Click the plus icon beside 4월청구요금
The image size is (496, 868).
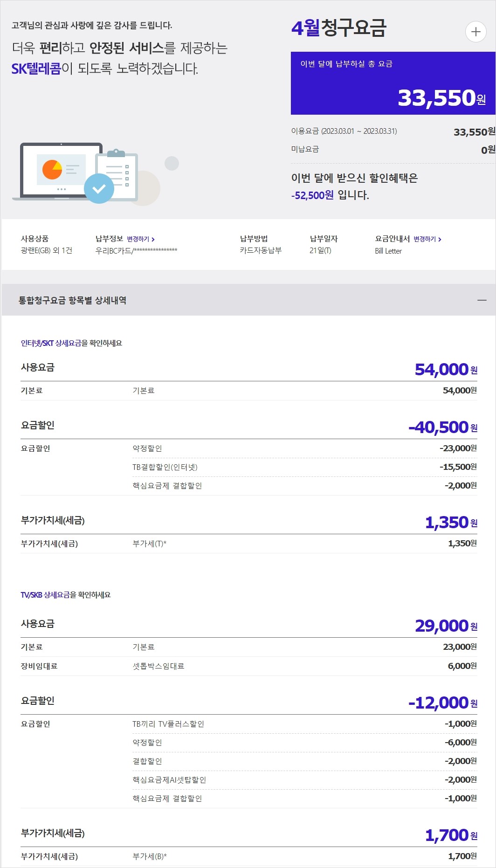[475, 32]
